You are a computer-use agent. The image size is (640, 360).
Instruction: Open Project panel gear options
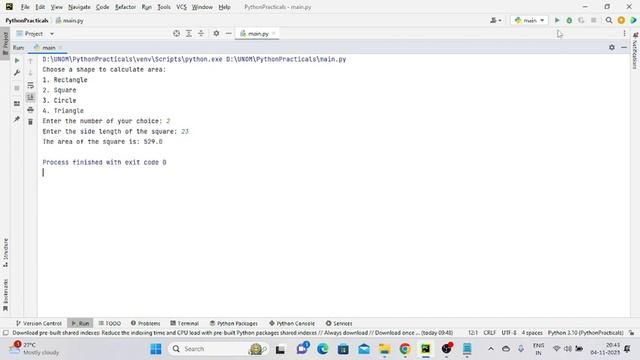(x=216, y=33)
